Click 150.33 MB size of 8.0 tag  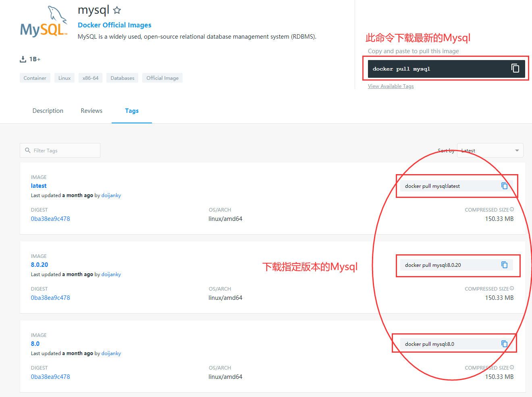(x=499, y=377)
